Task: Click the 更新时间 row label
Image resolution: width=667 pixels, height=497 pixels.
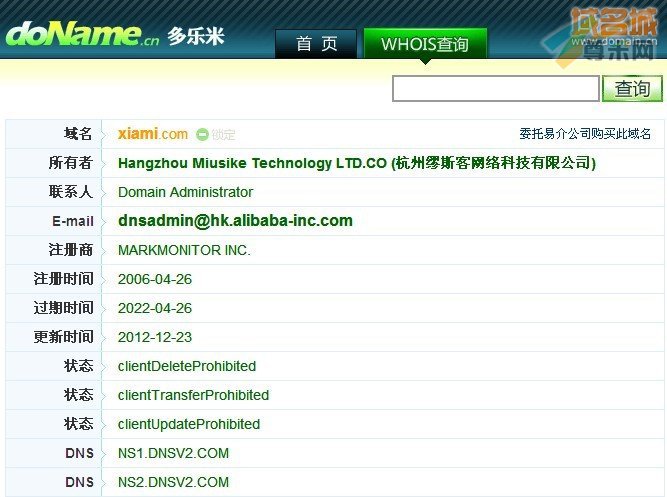Action: click(x=63, y=337)
